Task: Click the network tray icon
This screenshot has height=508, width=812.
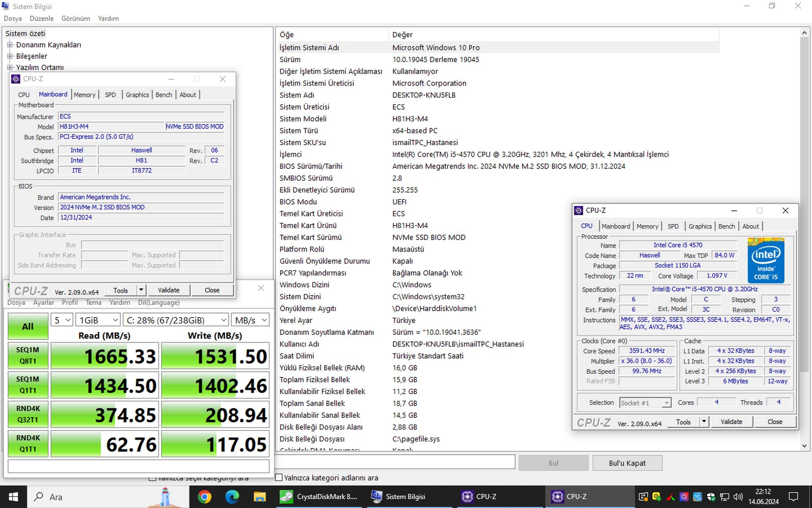Action: (724, 497)
